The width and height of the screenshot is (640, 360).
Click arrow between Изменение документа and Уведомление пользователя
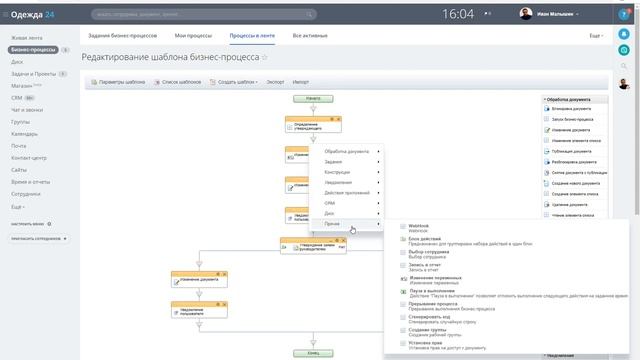(x=199, y=294)
